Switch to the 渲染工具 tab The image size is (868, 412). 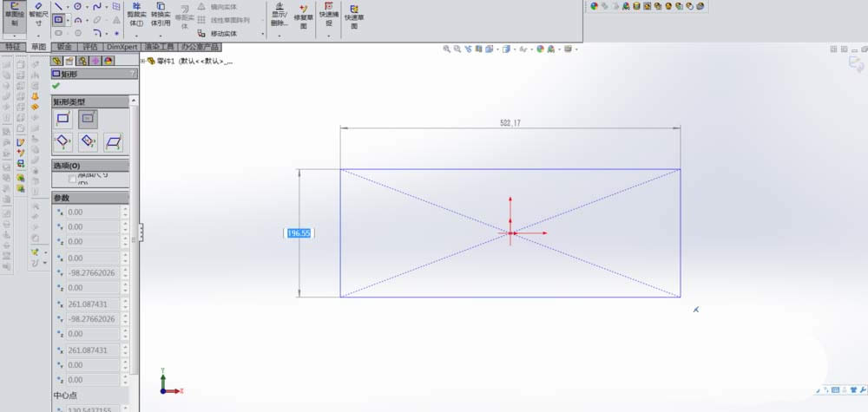point(159,47)
